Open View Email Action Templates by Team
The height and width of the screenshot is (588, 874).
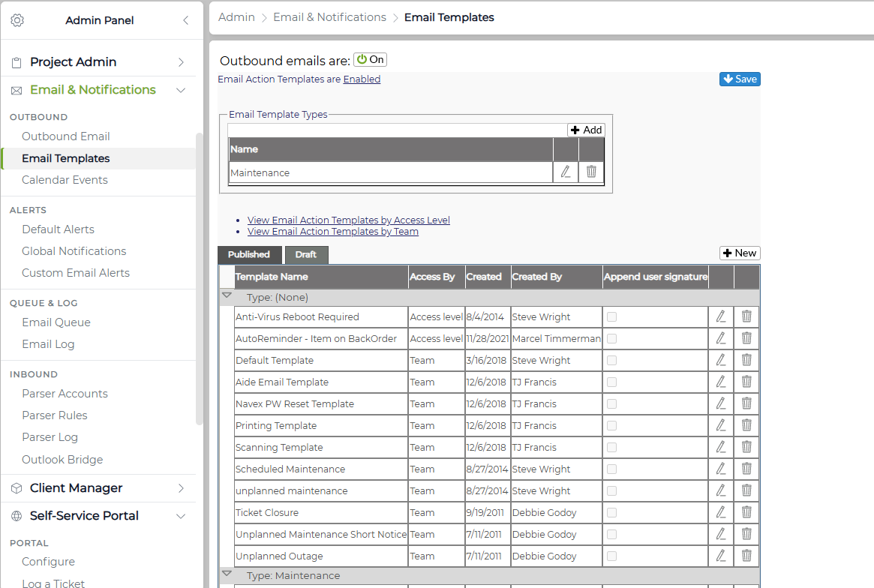pos(333,231)
